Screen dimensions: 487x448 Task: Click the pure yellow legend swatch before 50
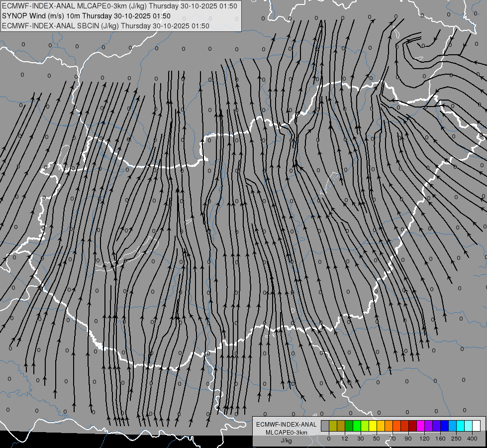coord(373,426)
